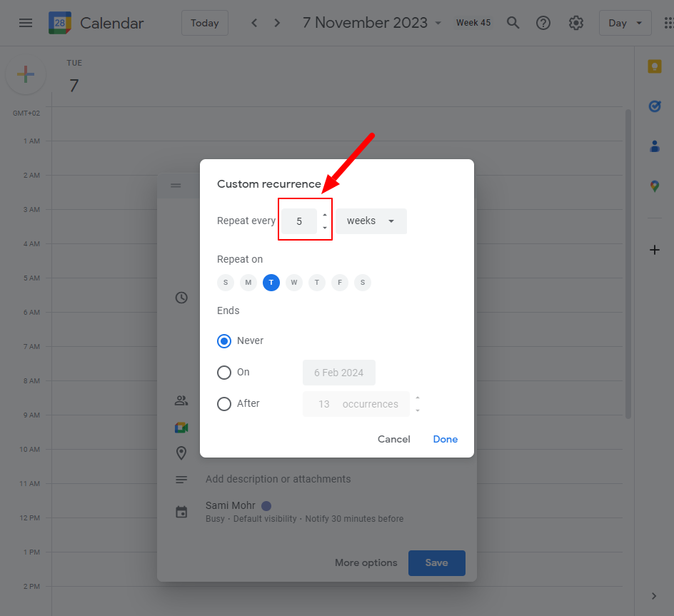Cancel the custom recurrence dialog
Viewport: 674px width, 616px height.
(x=393, y=439)
